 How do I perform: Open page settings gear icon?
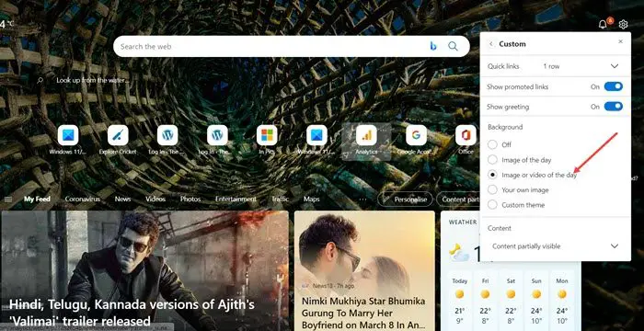tap(623, 25)
